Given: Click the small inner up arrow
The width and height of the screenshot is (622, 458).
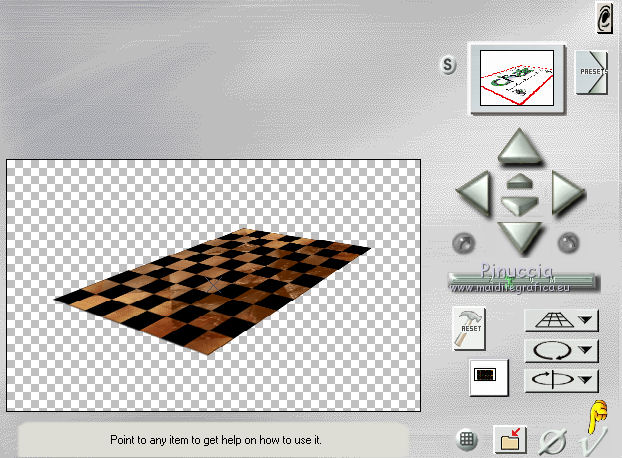Looking at the screenshot, I should [x=519, y=181].
